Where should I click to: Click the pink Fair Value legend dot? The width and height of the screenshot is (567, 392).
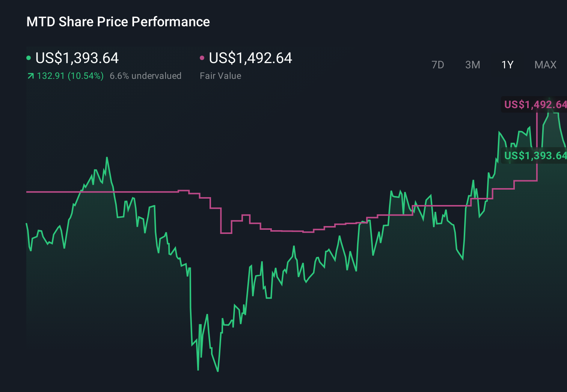click(x=202, y=57)
